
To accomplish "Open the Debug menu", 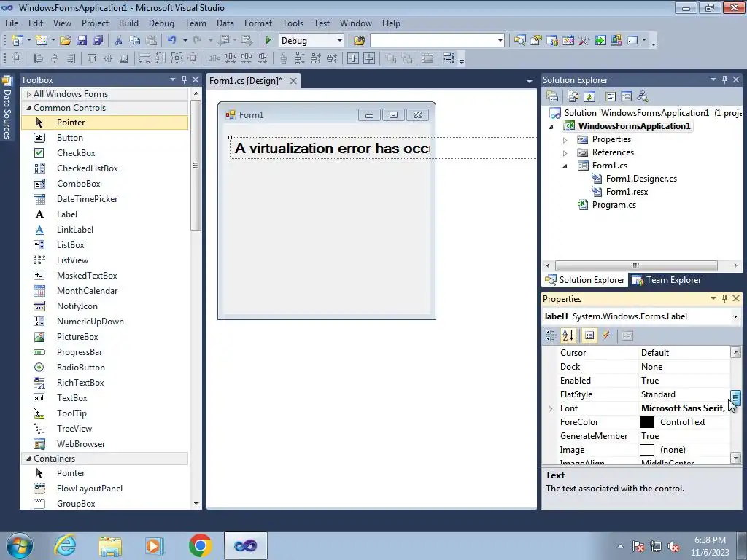I will coord(161,23).
